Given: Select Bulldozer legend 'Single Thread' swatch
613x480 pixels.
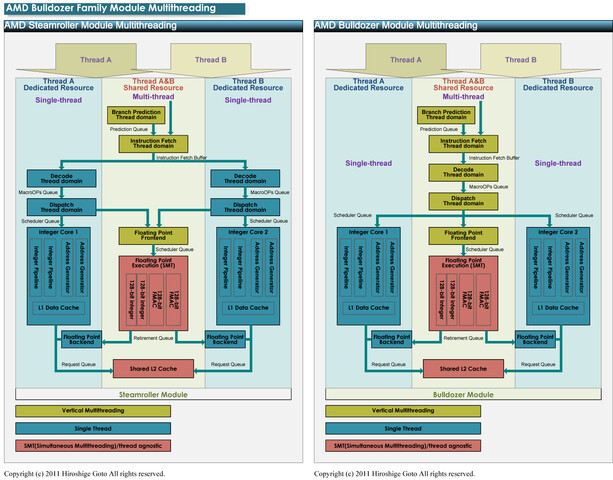Looking at the screenshot, I should click(403, 428).
